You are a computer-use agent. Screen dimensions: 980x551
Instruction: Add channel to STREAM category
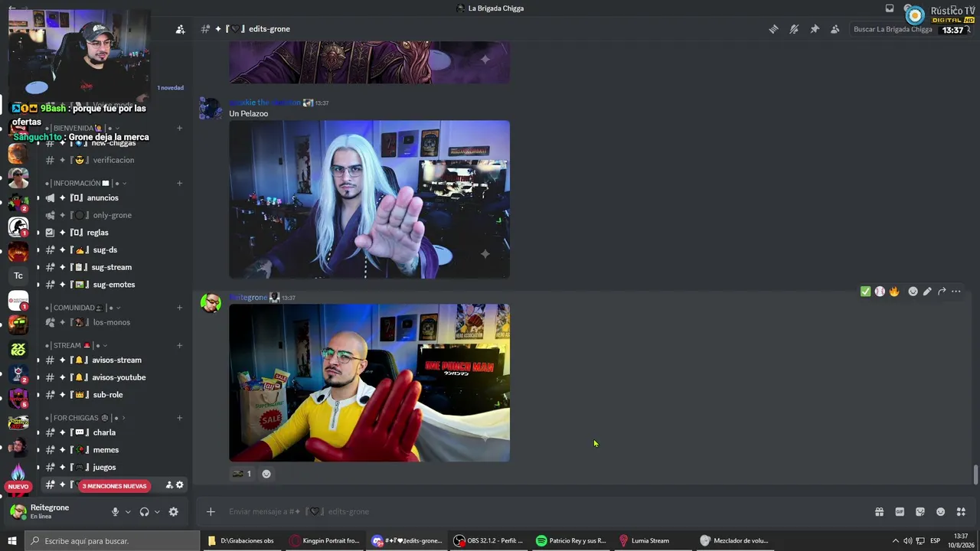point(180,345)
